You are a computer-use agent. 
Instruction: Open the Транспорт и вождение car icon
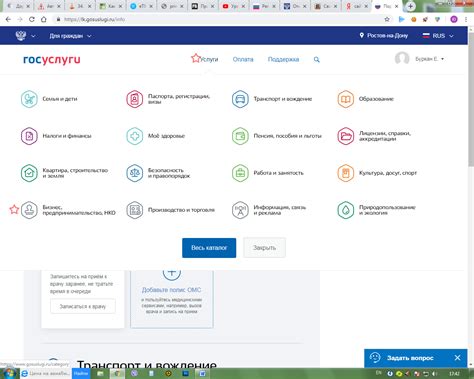[240, 99]
